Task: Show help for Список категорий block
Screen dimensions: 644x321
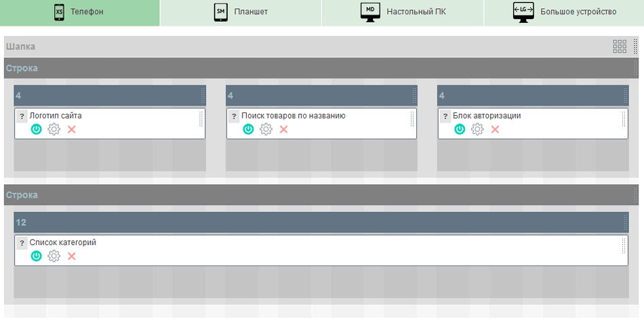Action: point(22,243)
